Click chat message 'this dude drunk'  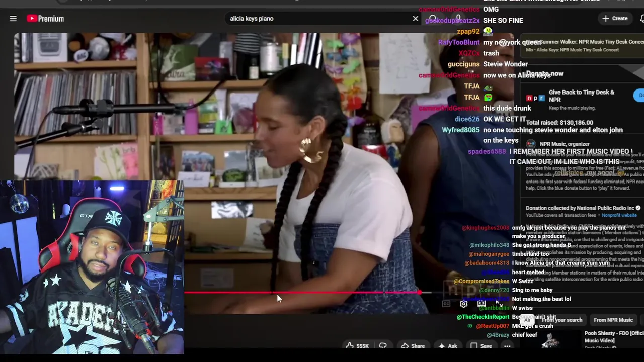(x=507, y=108)
